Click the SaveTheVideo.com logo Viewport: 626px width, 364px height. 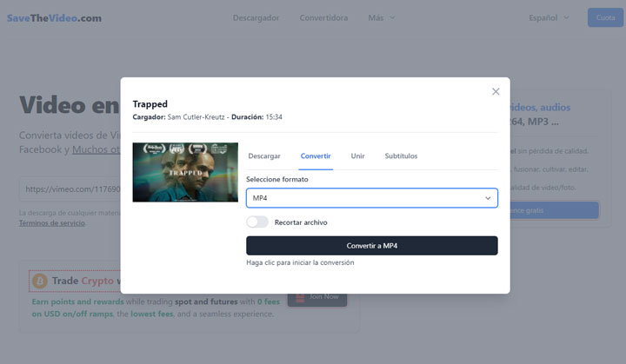pos(54,18)
